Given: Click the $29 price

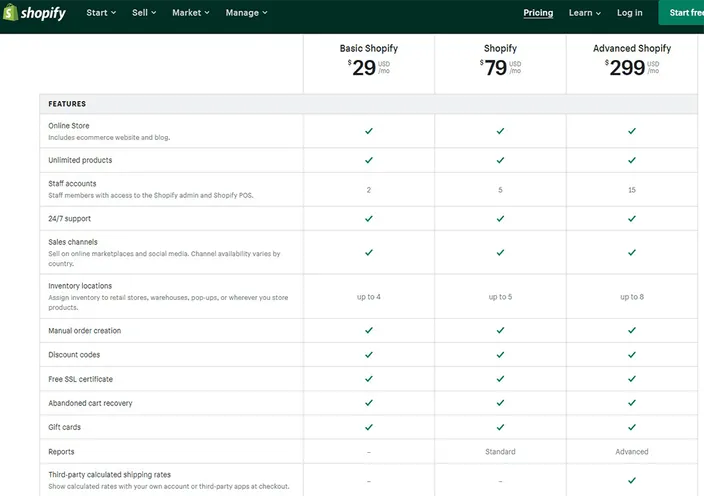Looking at the screenshot, I should pyautogui.click(x=368, y=68).
